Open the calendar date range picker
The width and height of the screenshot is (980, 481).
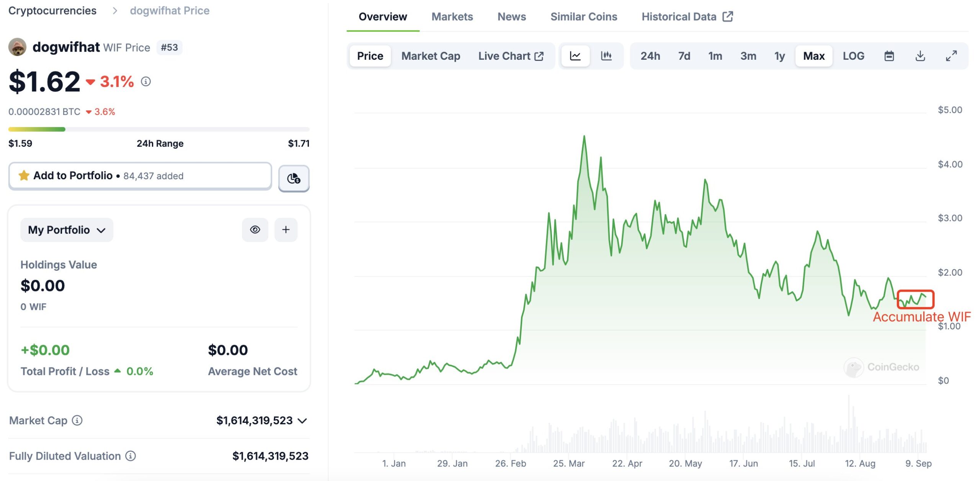pos(889,56)
